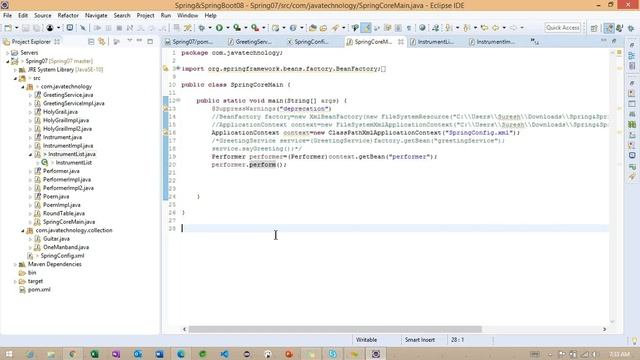The image size is (640, 360).
Task: Click the New file wizard icon
Action: [x=8, y=28]
